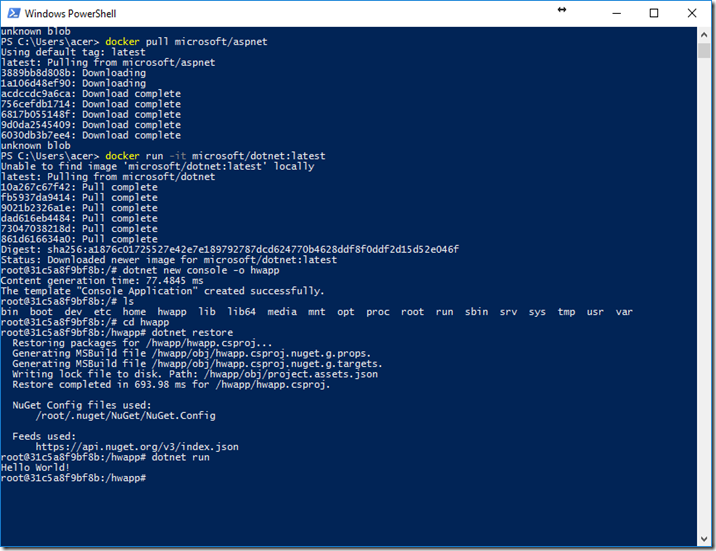Click '6817b055148f: Download complete' line
The width and height of the screenshot is (716, 551).
(91, 115)
